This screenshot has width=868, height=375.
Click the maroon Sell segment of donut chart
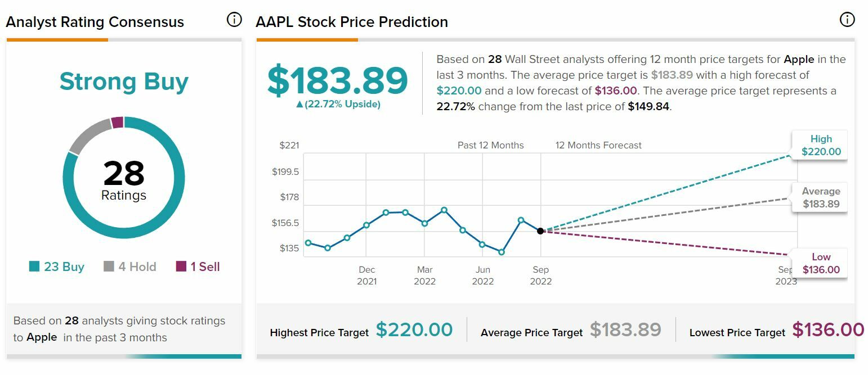(x=117, y=122)
